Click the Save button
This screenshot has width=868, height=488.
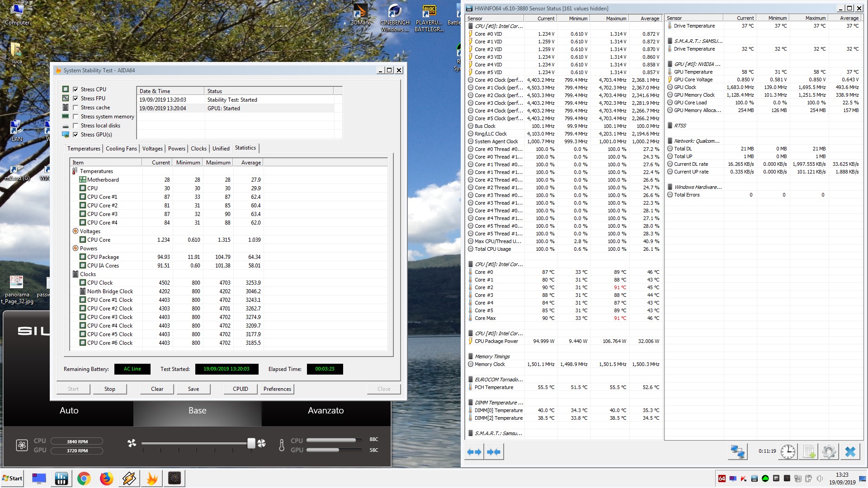pos(193,389)
